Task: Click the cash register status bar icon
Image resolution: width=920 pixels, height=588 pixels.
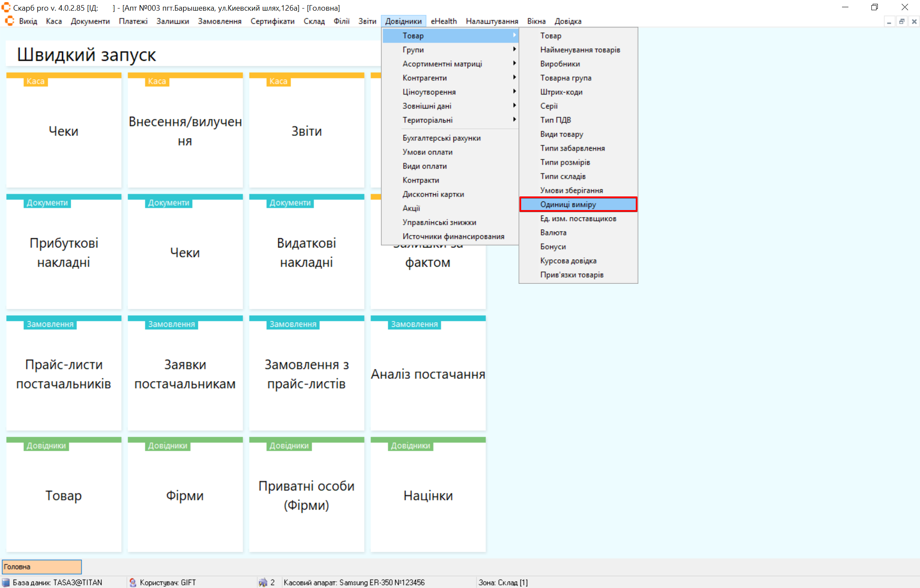Action: 263,582
